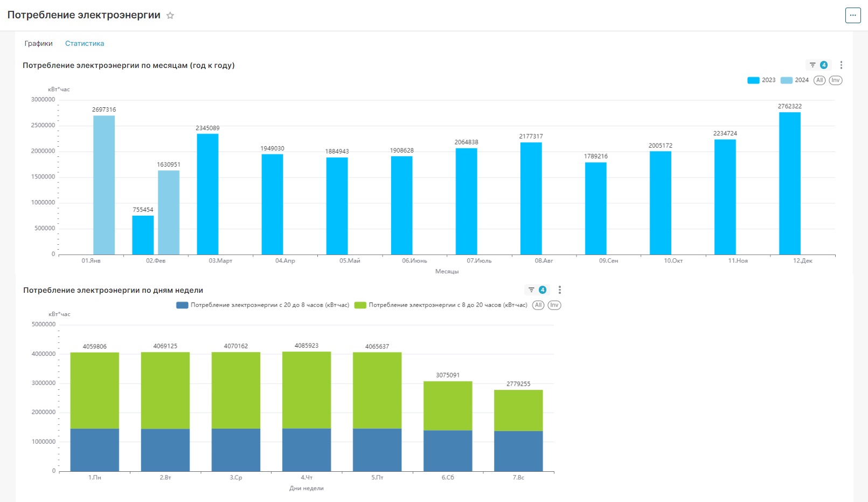
Task: Click blue nighttime segment of 5.Пт bar
Action: coord(377,450)
